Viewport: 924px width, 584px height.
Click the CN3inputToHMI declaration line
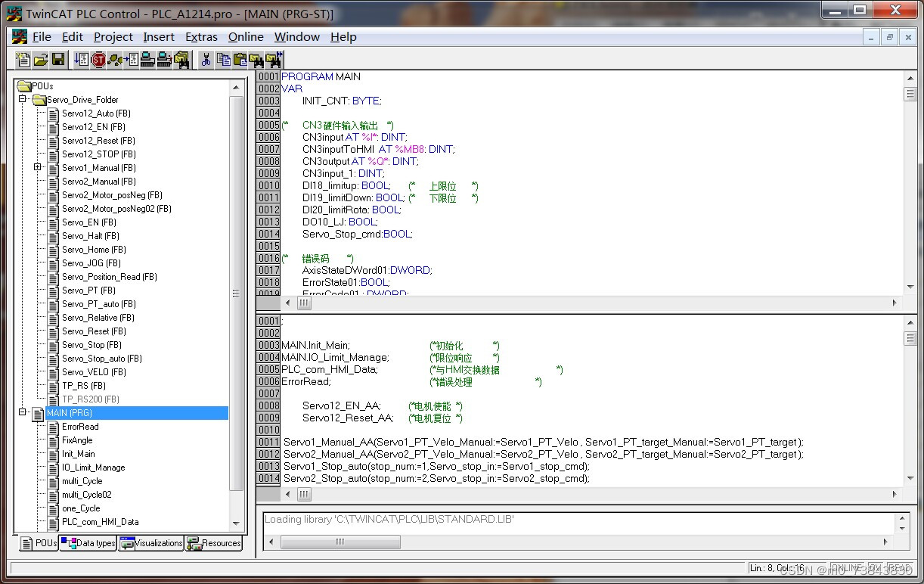point(379,149)
